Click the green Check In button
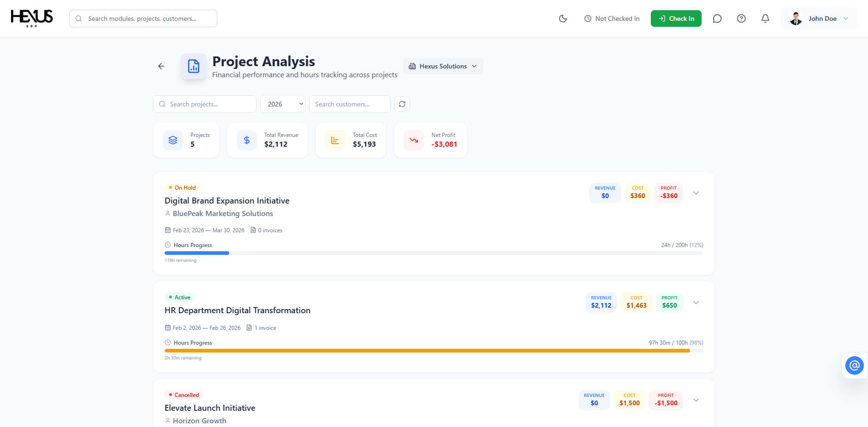The width and height of the screenshot is (868, 427). point(676,19)
